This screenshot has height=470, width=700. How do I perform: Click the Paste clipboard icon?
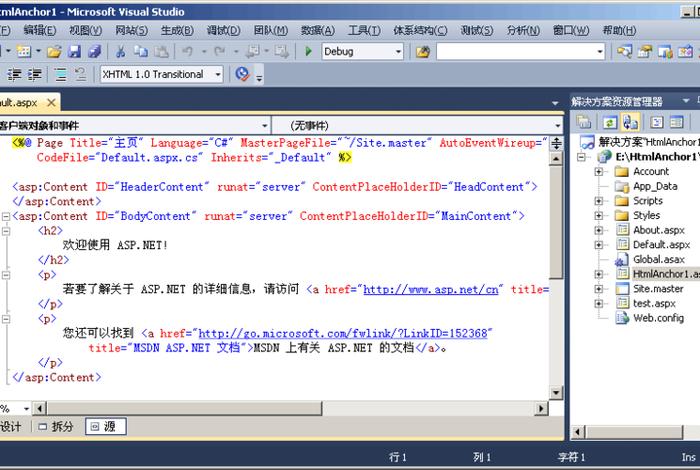click(161, 52)
